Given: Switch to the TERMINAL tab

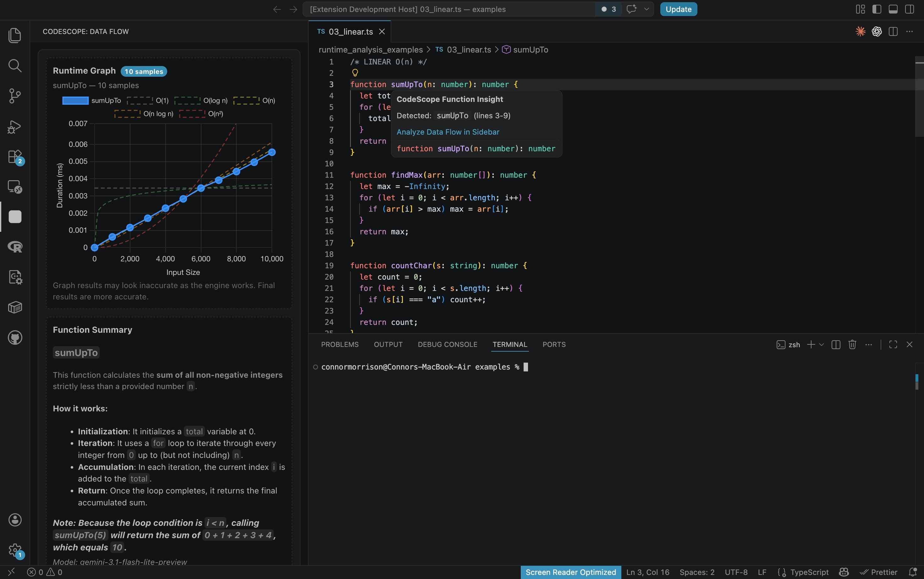Looking at the screenshot, I should (x=510, y=344).
